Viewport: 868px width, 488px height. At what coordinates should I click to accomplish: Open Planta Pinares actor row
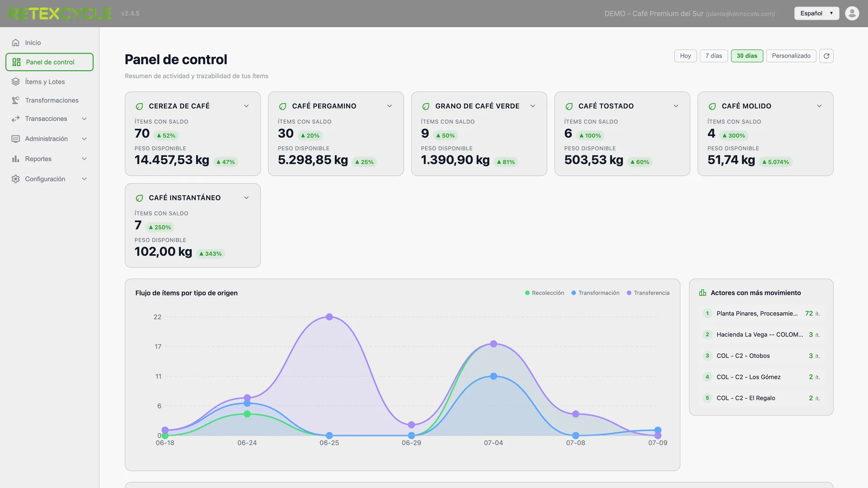[x=761, y=314]
